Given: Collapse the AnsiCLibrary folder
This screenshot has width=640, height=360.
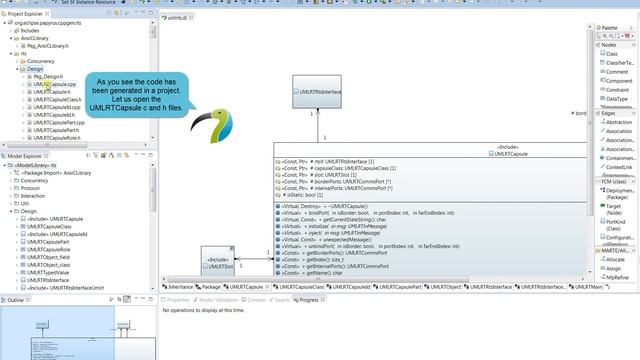Looking at the screenshot, I should point(11,38).
